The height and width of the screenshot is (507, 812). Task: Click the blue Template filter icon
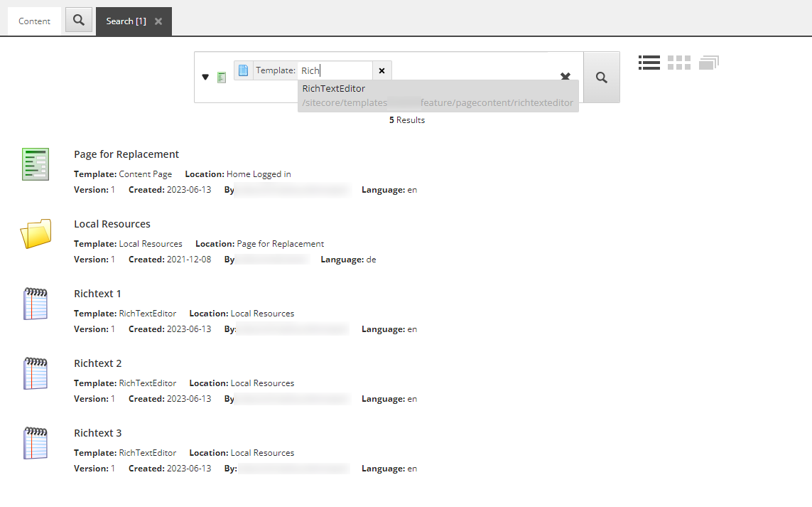click(244, 70)
